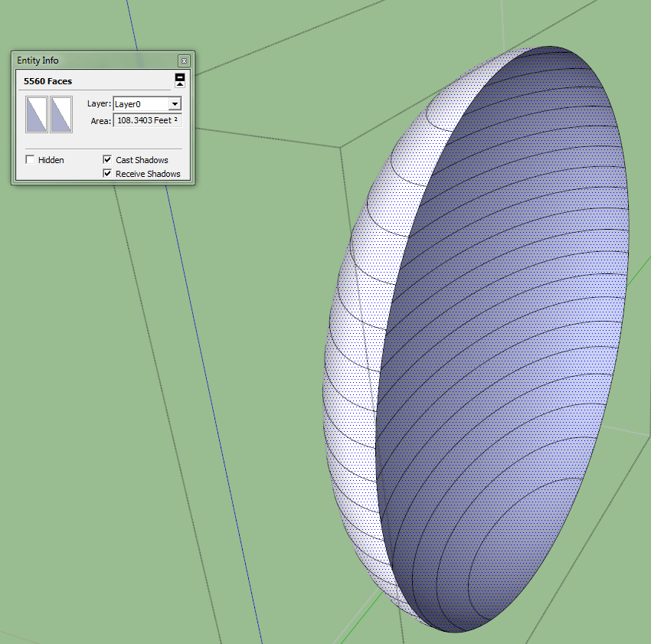Collapse the Entity Info details section
Screen dimensions: 651x644
[180, 80]
